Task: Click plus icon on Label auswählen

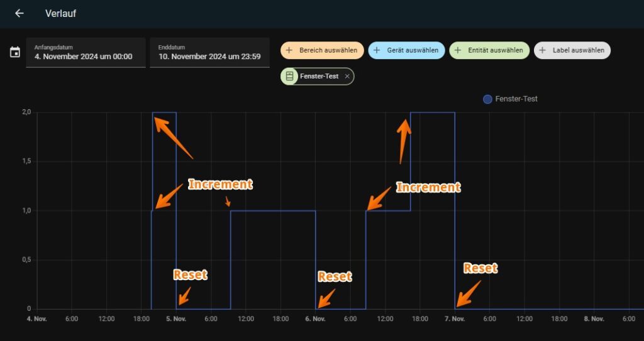Action: pyautogui.click(x=542, y=50)
